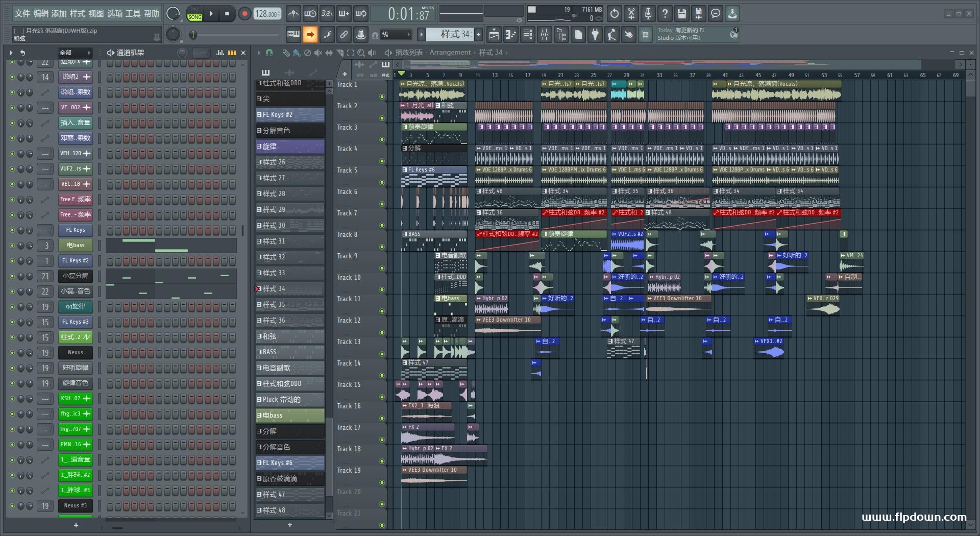Toggle the metronome icon

coord(293,14)
